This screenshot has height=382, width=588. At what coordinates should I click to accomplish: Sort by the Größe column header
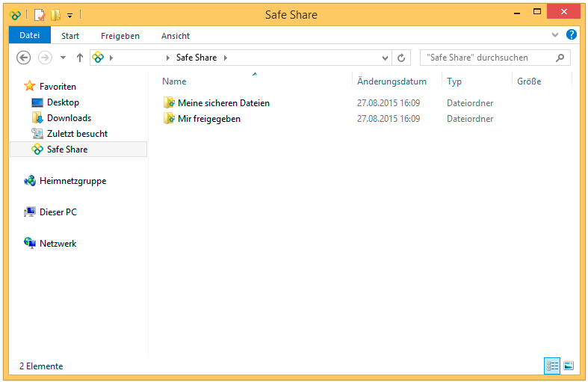529,81
